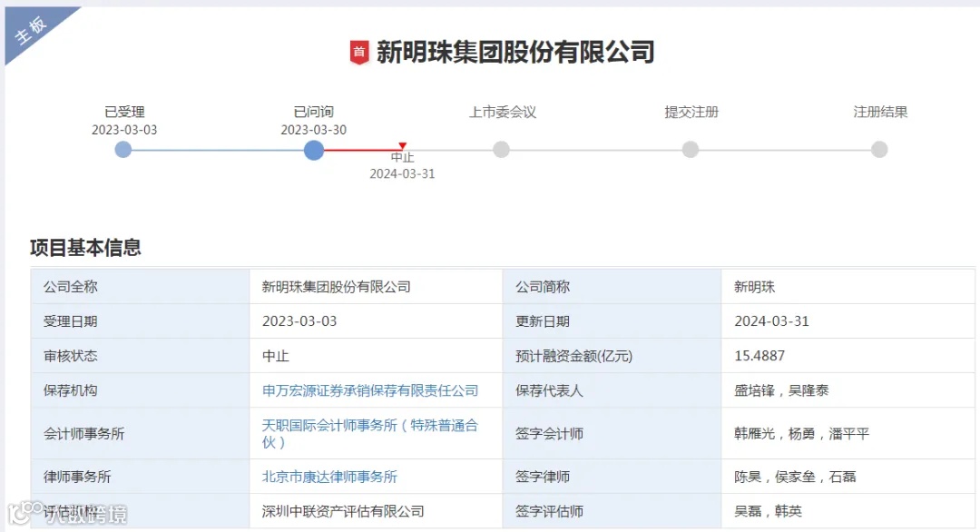Click the red 首 badge icon beside company title
Viewport: 980px width, 532px height.
click(358, 53)
